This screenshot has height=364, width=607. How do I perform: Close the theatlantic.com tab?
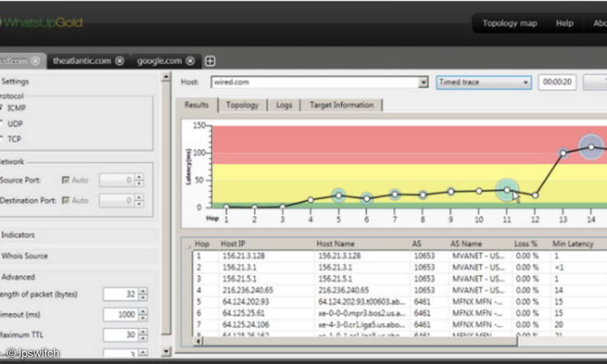click(119, 61)
